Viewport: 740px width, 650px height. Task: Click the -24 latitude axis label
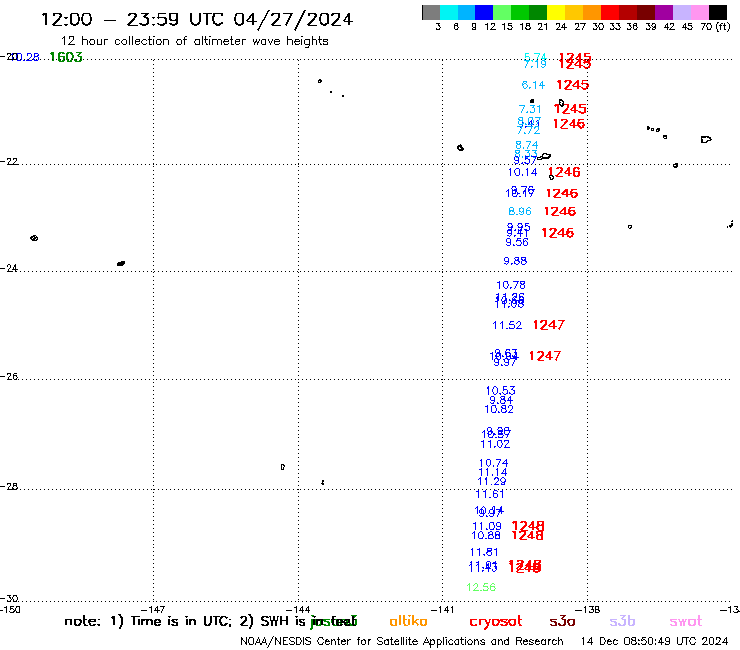point(9,268)
